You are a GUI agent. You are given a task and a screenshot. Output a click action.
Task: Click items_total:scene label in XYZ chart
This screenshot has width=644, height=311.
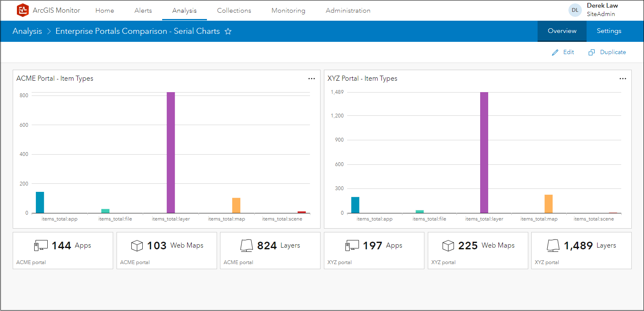click(594, 219)
